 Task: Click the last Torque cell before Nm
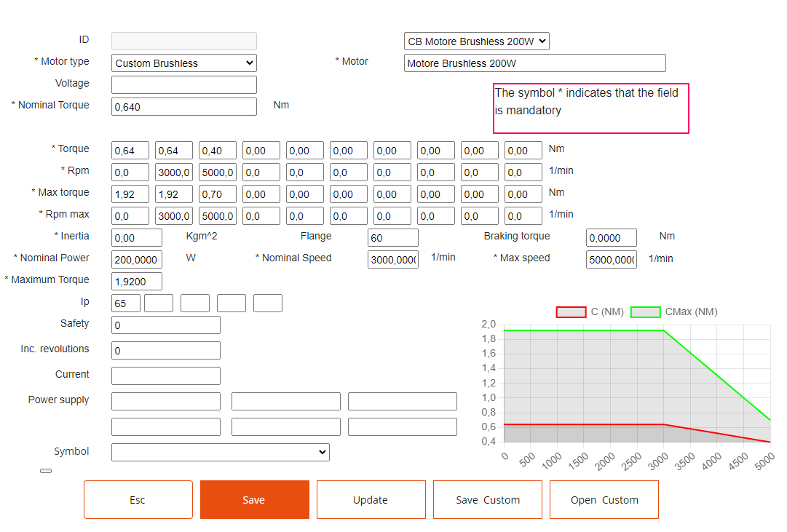click(523, 151)
